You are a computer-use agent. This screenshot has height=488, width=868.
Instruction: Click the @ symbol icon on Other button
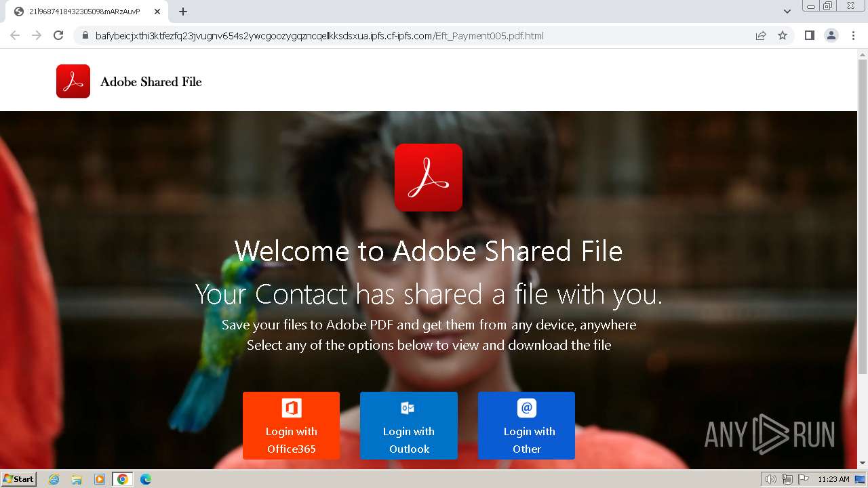coord(527,408)
